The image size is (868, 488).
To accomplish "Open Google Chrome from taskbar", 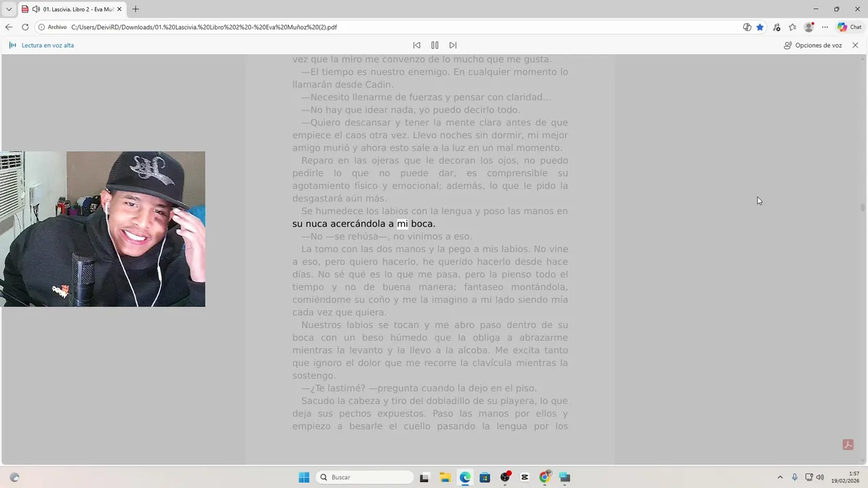I will click(545, 477).
